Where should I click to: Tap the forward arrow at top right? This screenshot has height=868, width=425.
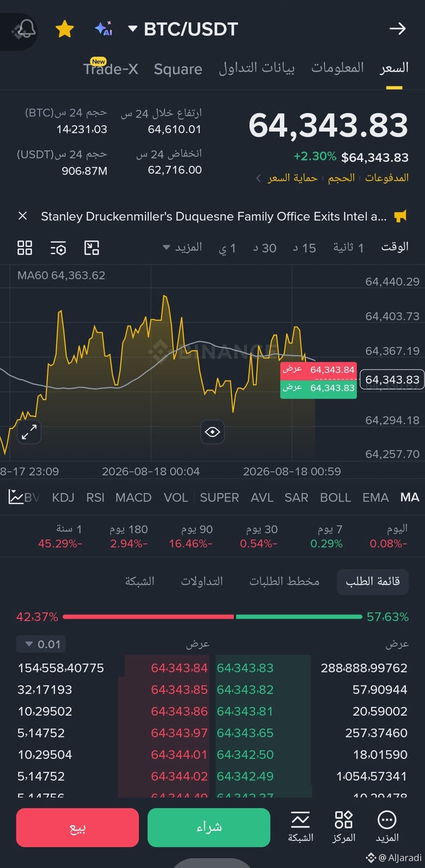(x=397, y=29)
